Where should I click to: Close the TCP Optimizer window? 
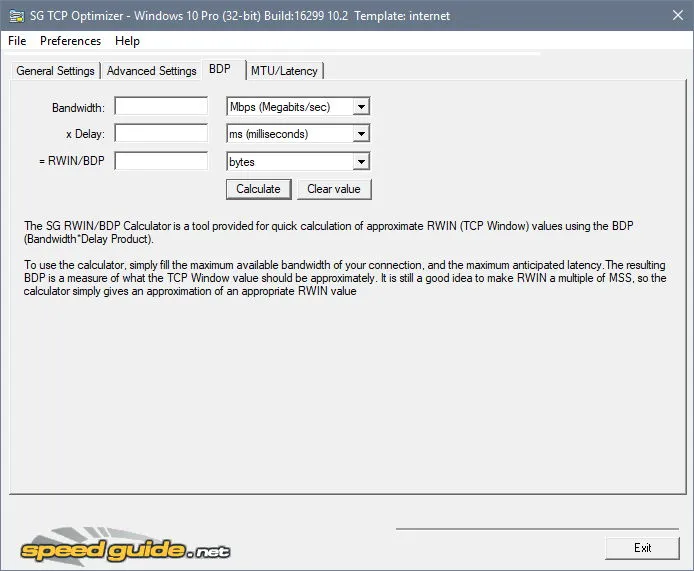[678, 15]
